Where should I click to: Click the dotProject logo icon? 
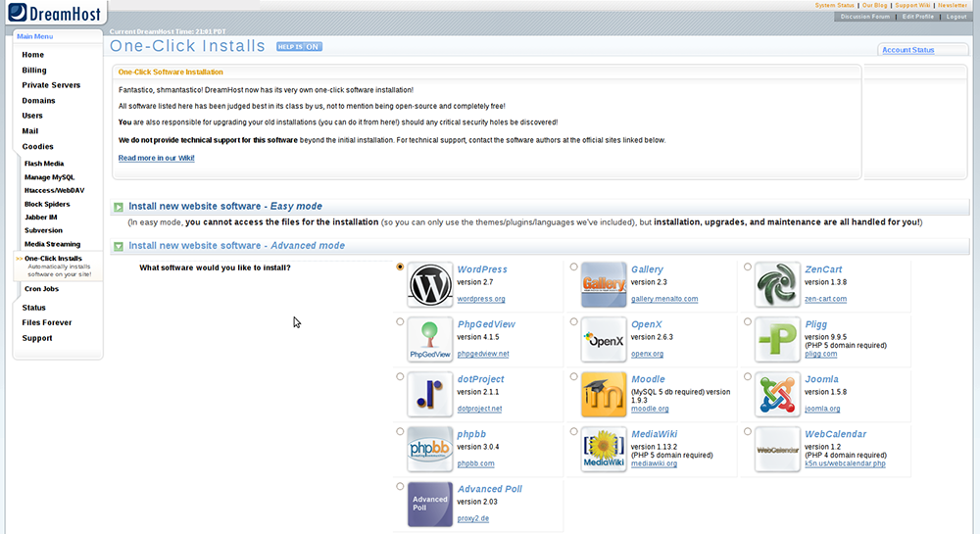[x=430, y=395]
